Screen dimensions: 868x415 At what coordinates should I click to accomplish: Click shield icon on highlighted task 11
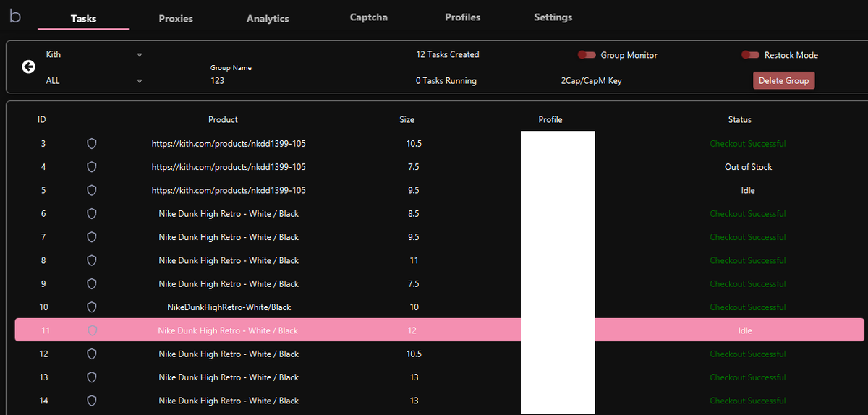coord(92,330)
